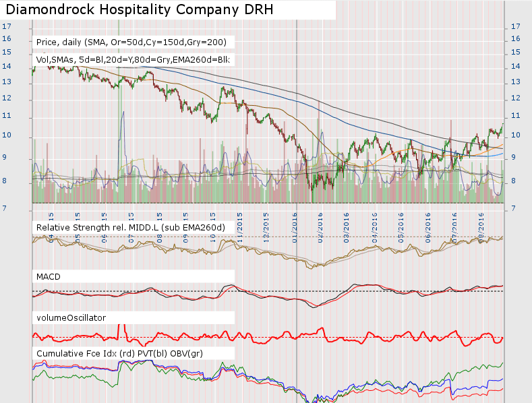
Task: Click the left axis price label 7
Action: pos(5,208)
